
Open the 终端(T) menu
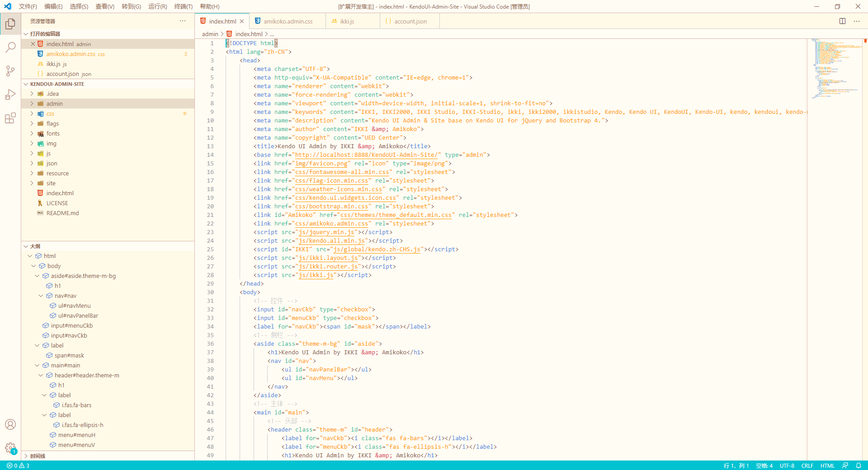click(x=184, y=6)
